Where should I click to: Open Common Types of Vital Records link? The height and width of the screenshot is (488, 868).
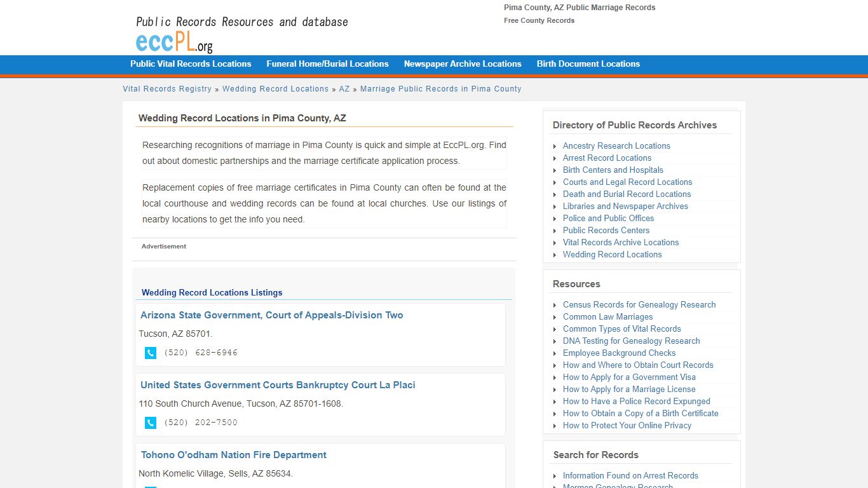coord(622,329)
